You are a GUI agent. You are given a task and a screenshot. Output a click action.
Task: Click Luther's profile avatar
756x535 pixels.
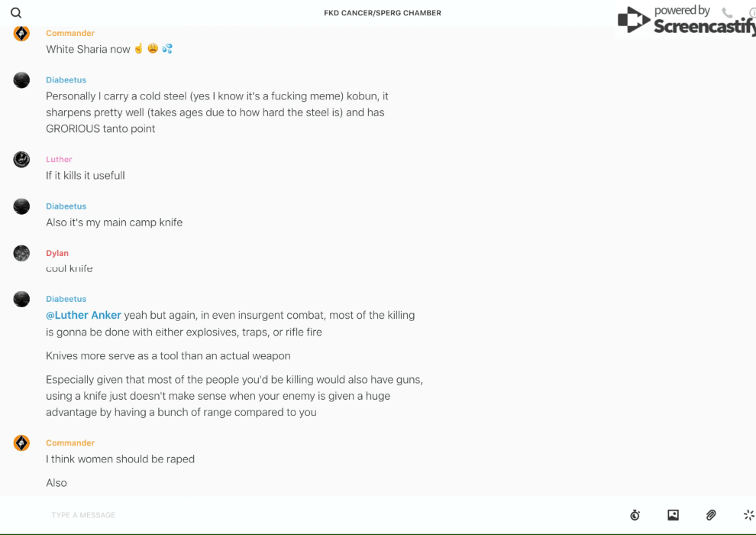coord(21,160)
